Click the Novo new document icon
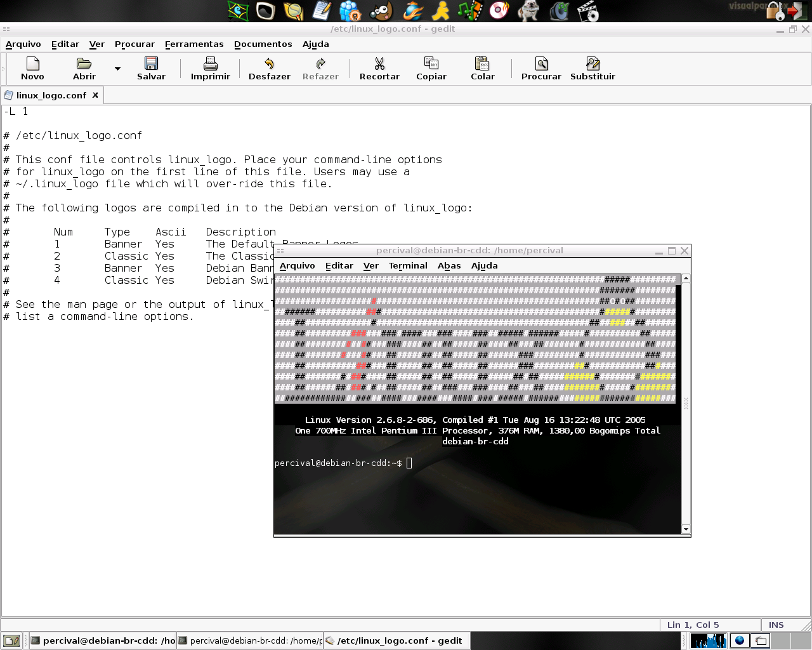Image resolution: width=812 pixels, height=650 pixels. [32, 69]
